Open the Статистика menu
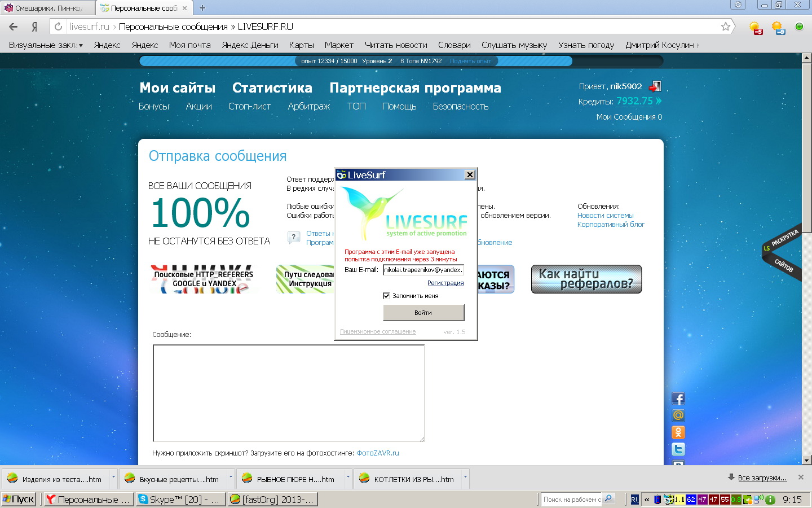The height and width of the screenshot is (508, 812). [x=272, y=87]
